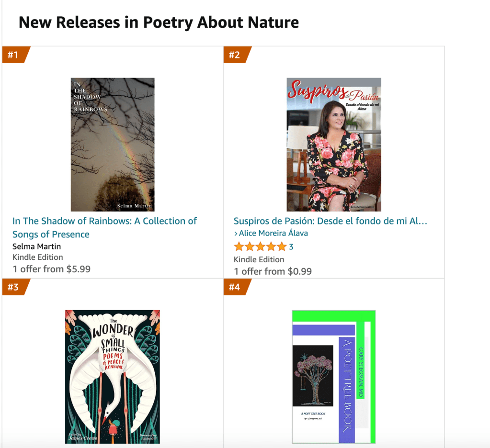Click 'Kindle Edition' under Suspiros de Pasión
This screenshot has width=490, height=448.
[x=259, y=259]
